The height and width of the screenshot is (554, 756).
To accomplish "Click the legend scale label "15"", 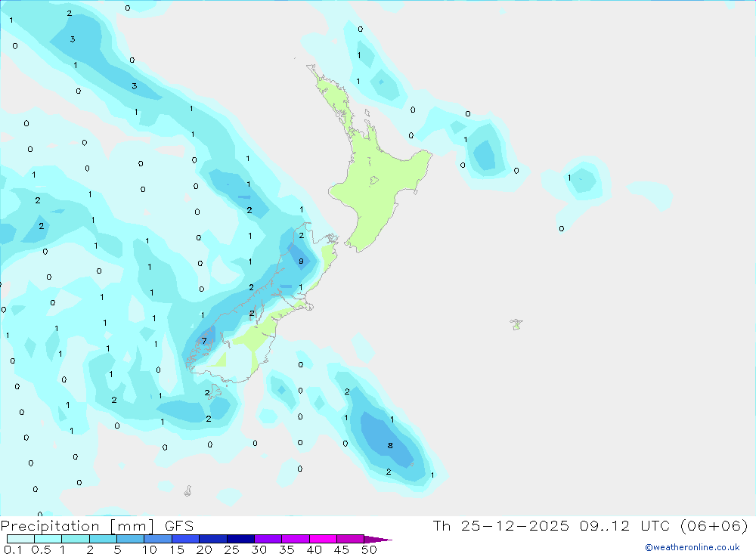I will (x=177, y=549).
